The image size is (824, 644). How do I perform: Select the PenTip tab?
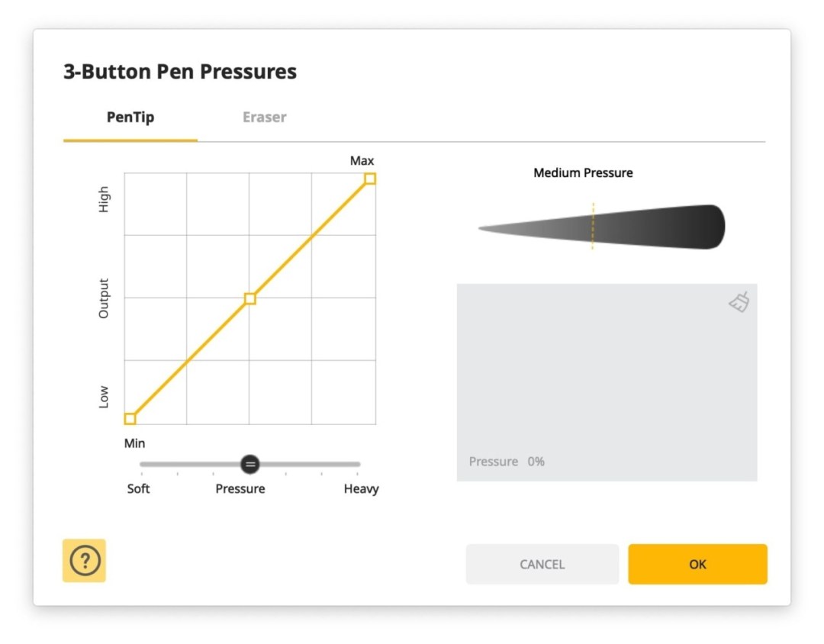click(x=130, y=117)
